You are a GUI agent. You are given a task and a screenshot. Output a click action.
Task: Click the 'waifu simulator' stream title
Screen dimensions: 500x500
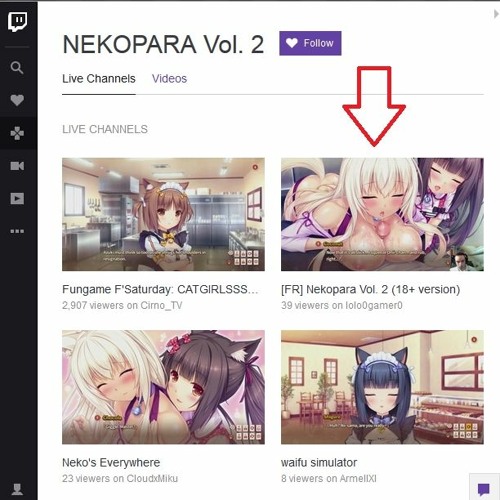click(319, 463)
